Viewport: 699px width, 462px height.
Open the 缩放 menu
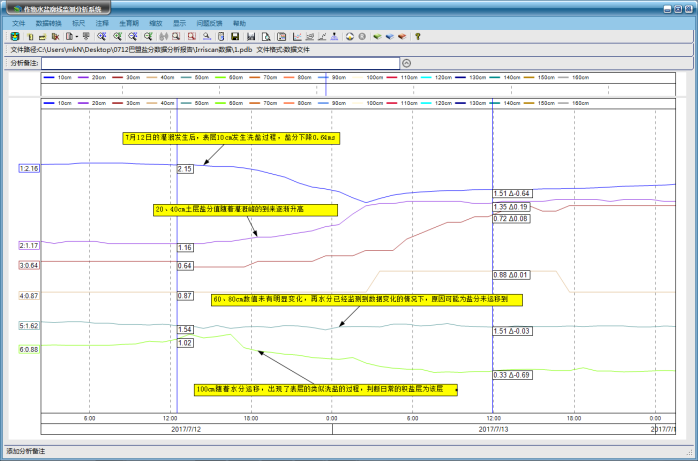click(x=156, y=23)
